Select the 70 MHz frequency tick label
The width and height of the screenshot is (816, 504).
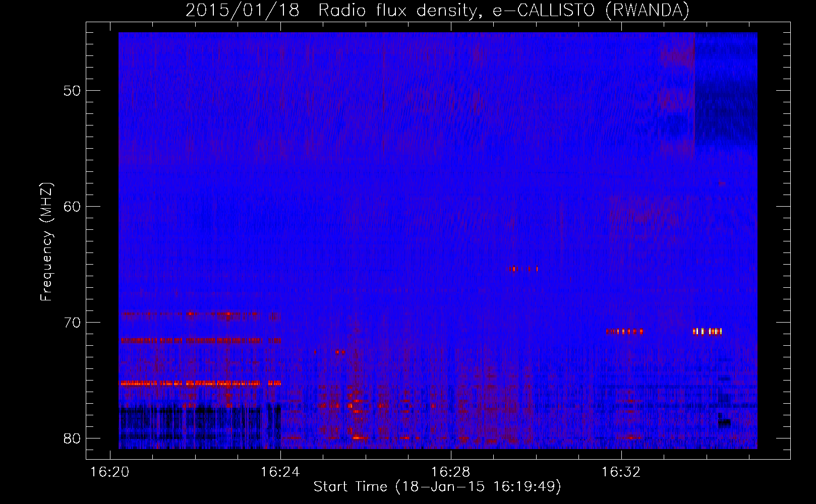[72, 323]
